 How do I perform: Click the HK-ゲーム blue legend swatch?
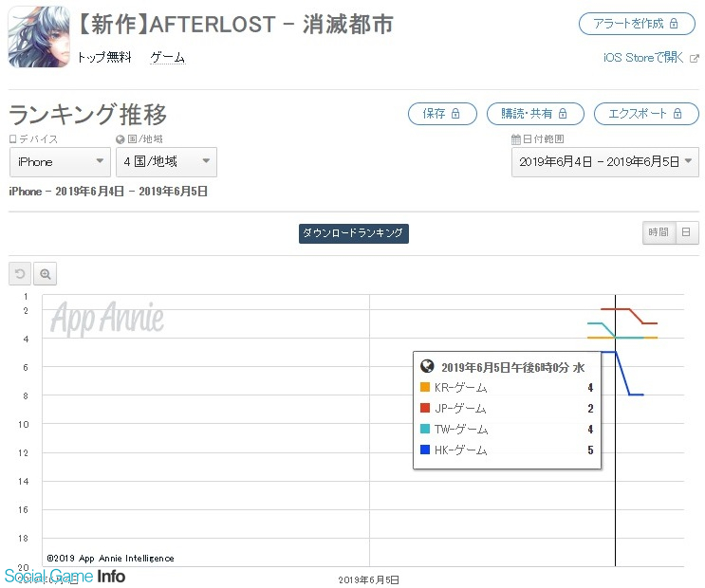point(425,450)
